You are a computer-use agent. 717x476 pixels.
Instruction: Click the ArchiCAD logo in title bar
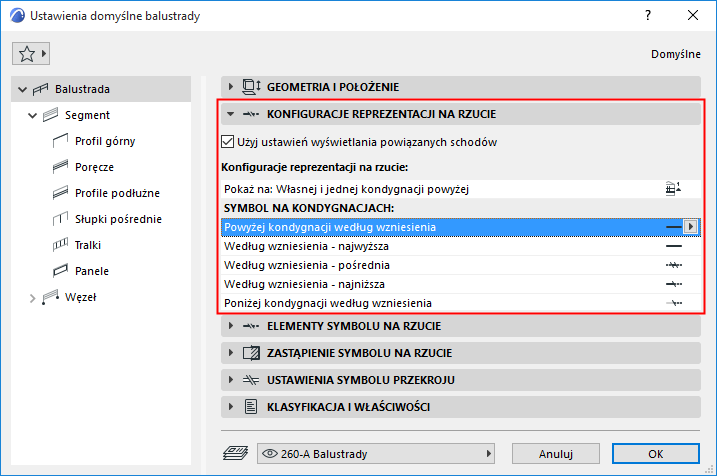[17, 16]
